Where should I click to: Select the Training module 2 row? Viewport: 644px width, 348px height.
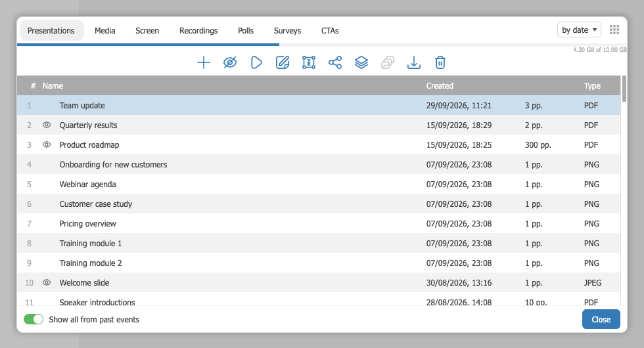coord(319,263)
